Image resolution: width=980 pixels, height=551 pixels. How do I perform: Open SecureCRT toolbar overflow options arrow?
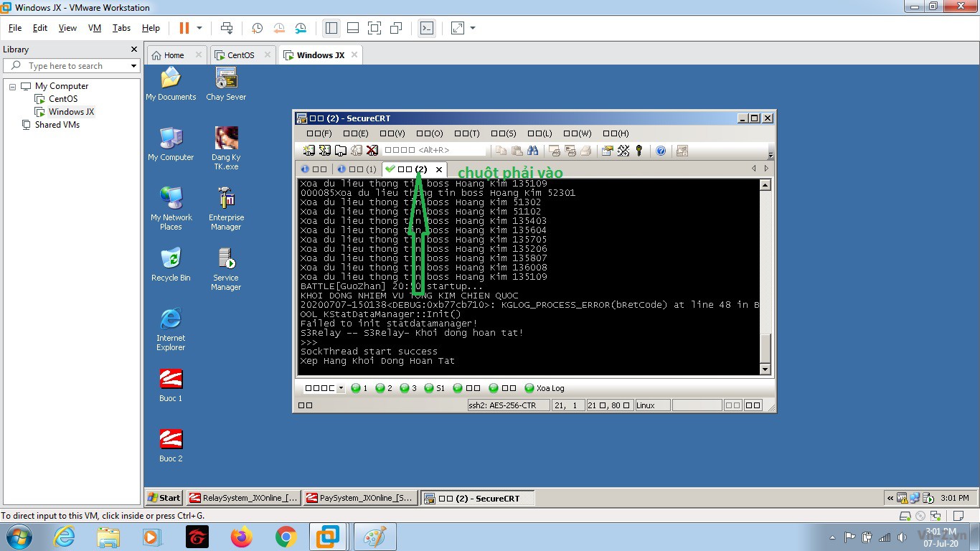[771, 154]
